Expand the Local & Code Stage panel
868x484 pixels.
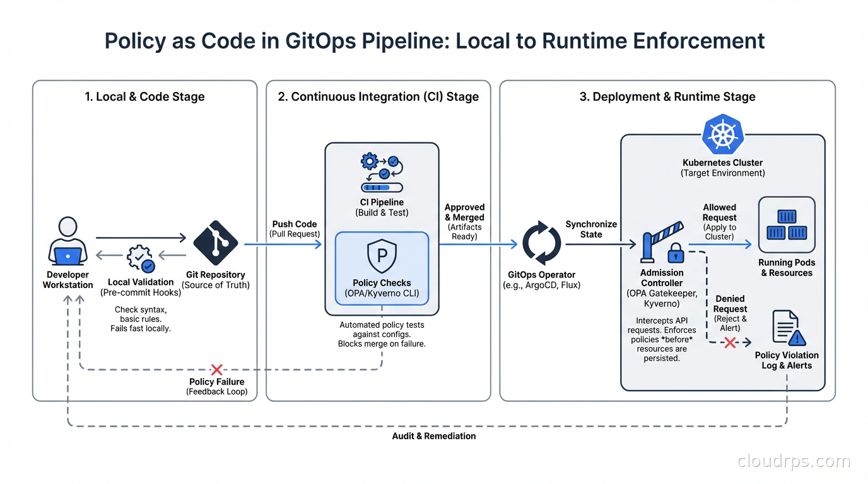(144, 96)
